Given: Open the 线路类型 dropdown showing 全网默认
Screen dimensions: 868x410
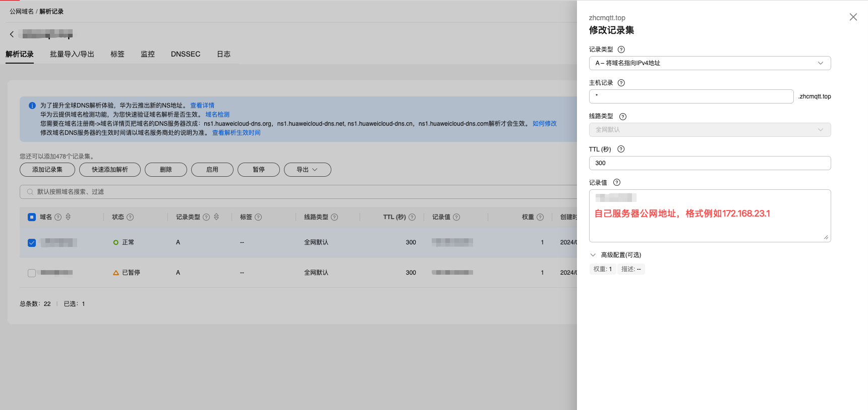Looking at the screenshot, I should point(710,130).
